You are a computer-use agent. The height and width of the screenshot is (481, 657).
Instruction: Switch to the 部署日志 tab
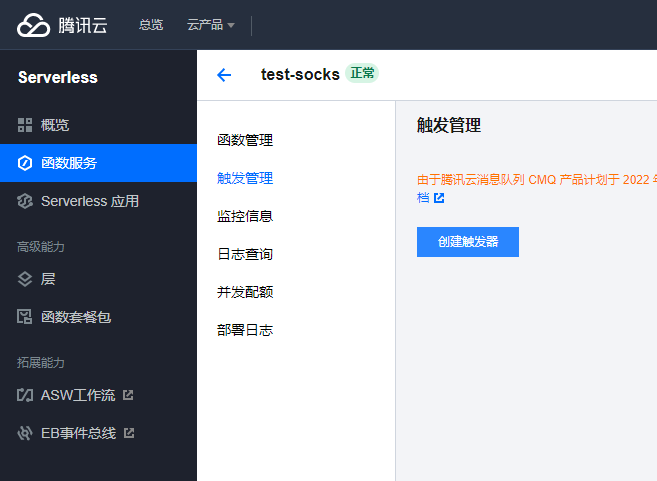(245, 330)
